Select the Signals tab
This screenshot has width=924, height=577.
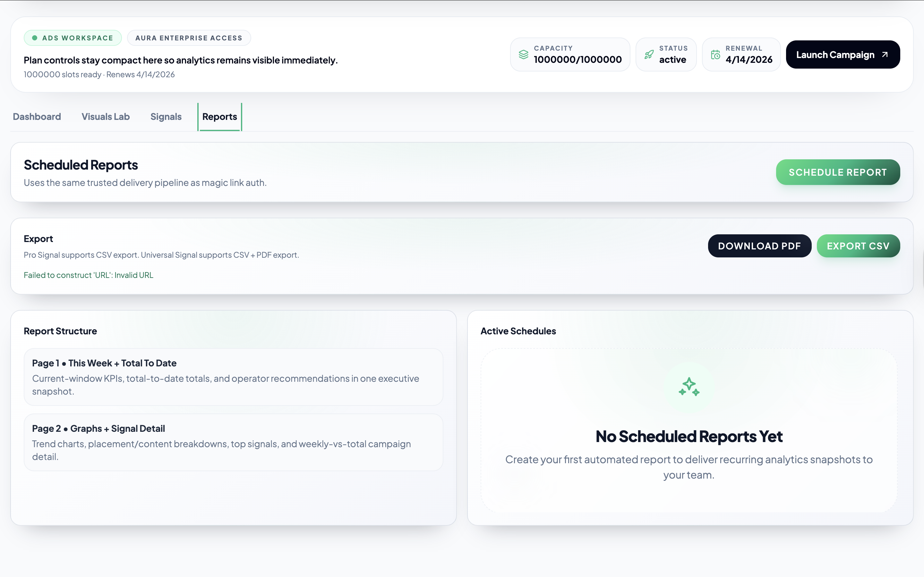click(x=166, y=116)
